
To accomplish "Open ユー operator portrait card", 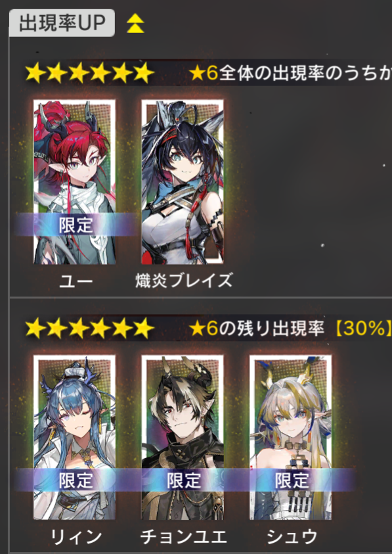I will pos(74,182).
